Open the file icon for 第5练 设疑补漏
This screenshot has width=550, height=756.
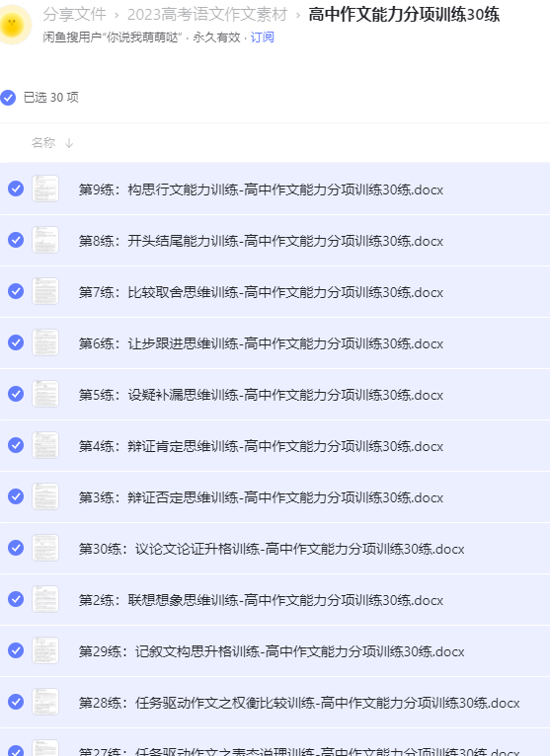coord(45,394)
